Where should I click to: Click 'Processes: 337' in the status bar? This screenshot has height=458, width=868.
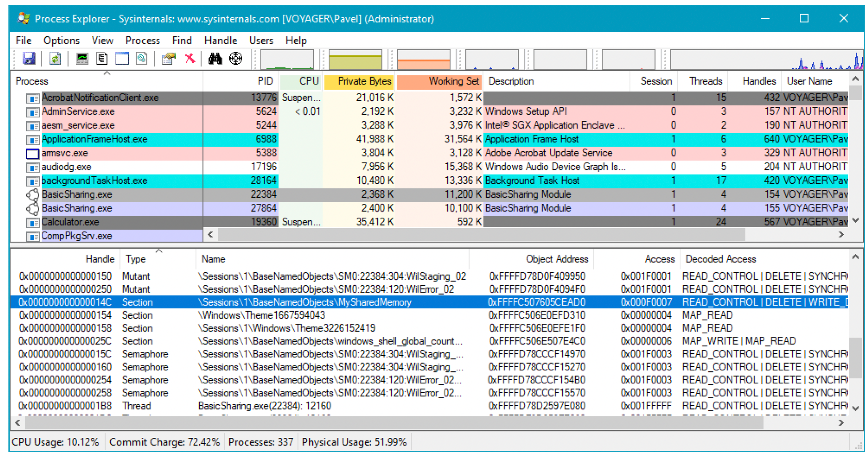pos(261,442)
